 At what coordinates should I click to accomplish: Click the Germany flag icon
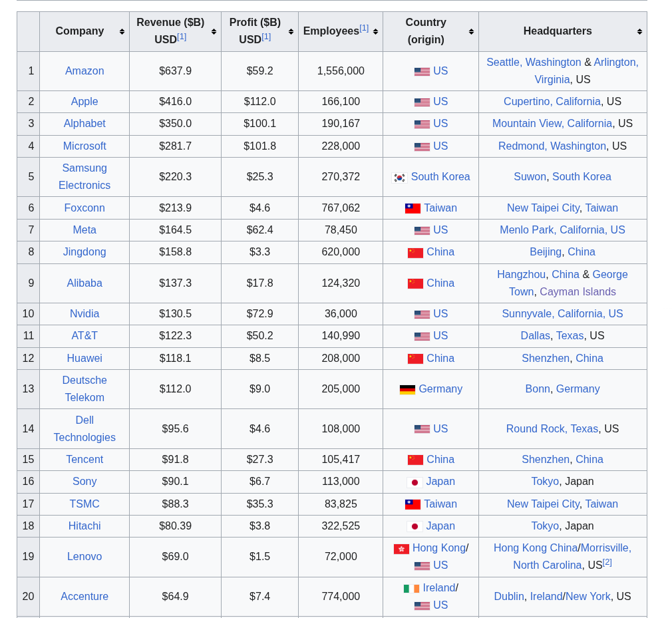click(407, 390)
